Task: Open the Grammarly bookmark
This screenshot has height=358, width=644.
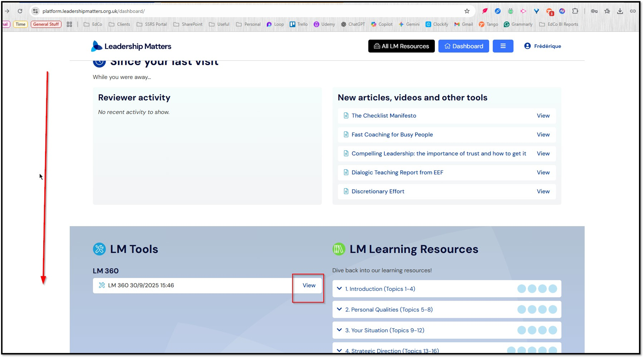Action: click(x=518, y=24)
